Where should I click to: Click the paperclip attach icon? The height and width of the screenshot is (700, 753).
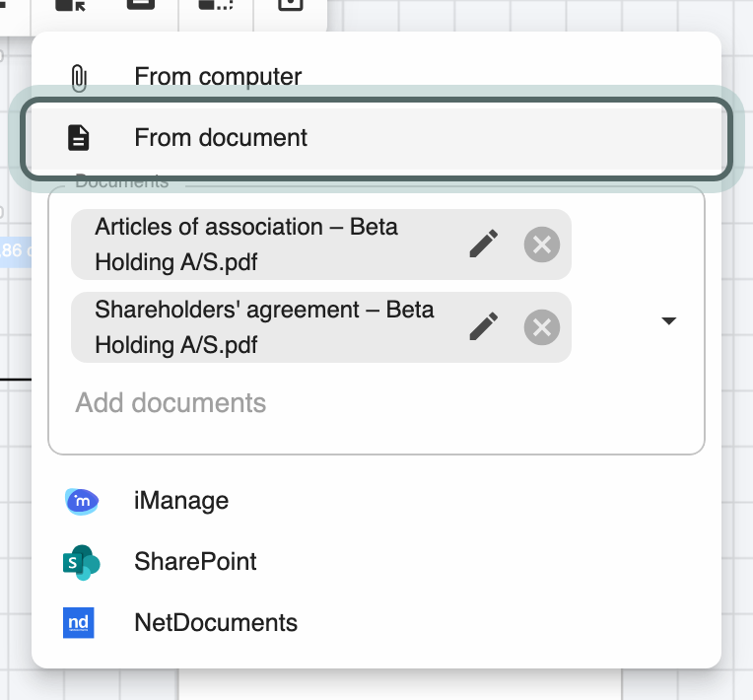pos(79,78)
